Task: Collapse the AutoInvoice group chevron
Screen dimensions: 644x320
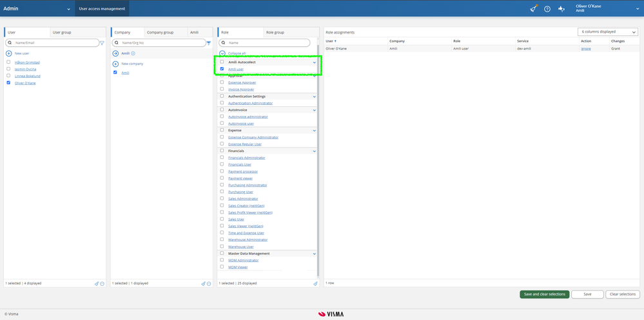Action: 315,110
